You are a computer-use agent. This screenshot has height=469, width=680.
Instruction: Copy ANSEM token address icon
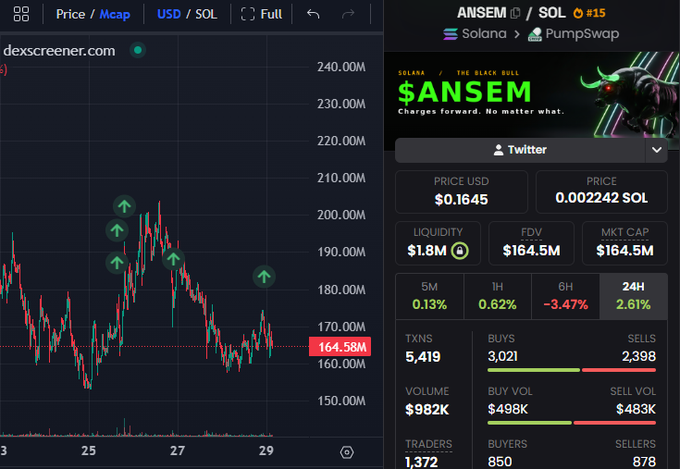[x=515, y=13]
